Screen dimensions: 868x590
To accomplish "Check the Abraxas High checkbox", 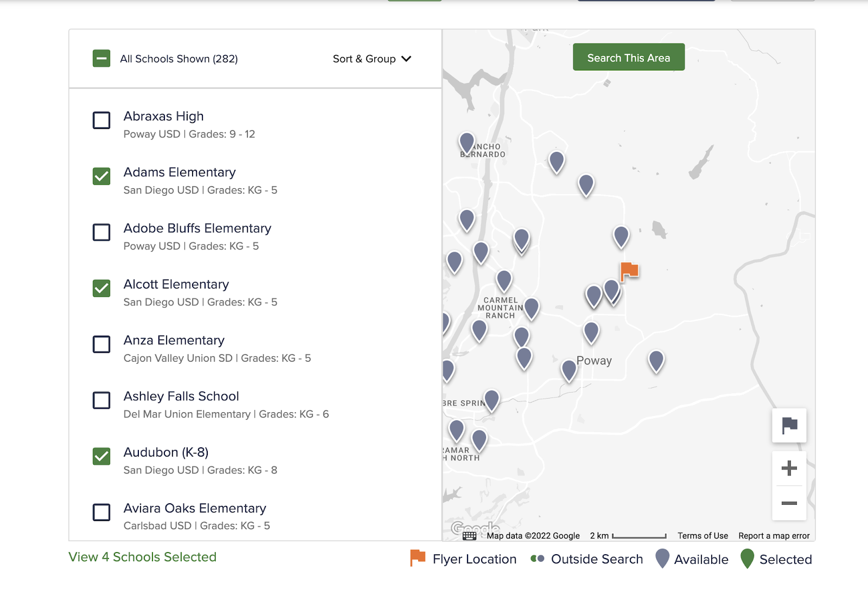I will [x=101, y=120].
